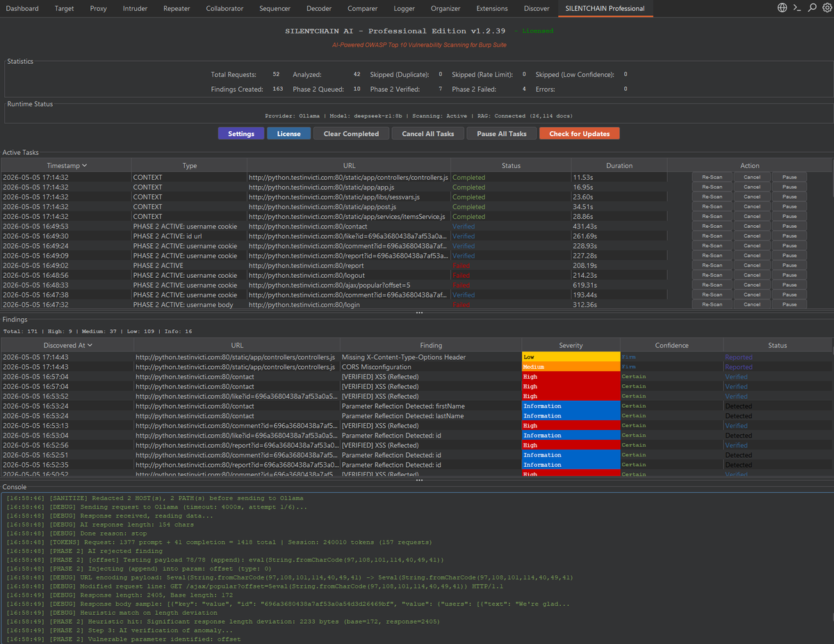Click the Duration column header
Screen dimensions: 834x644
(x=619, y=165)
